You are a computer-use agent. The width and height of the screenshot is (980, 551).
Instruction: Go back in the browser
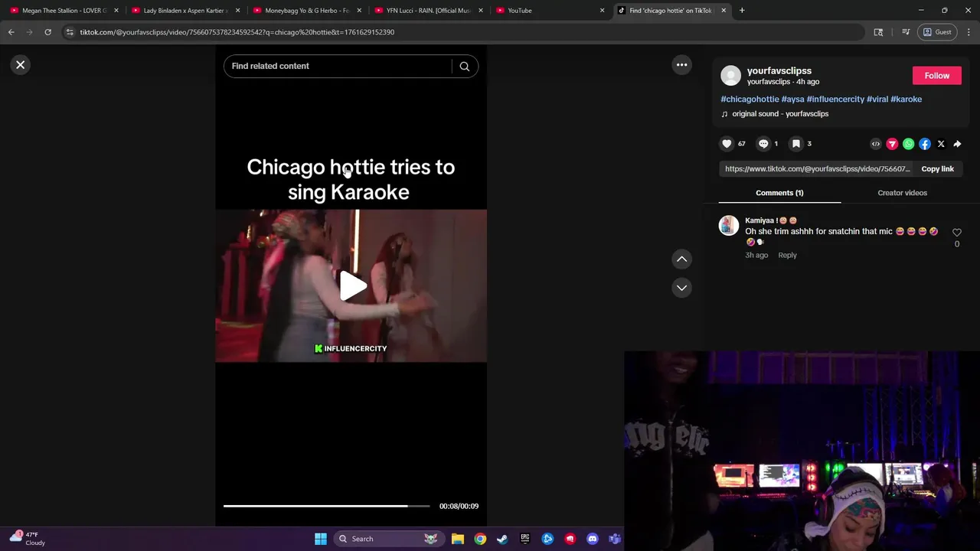pyautogui.click(x=11, y=32)
